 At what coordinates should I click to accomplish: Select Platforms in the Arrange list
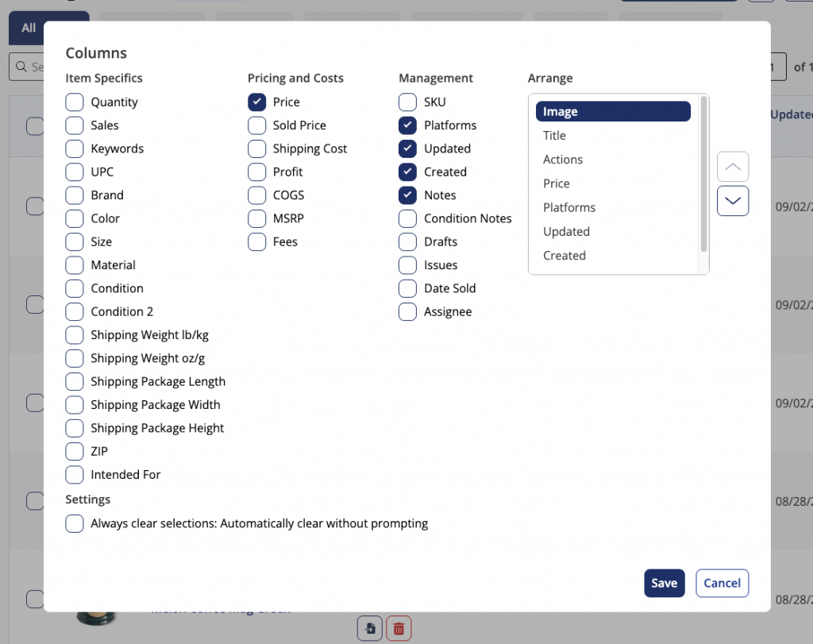613,207
